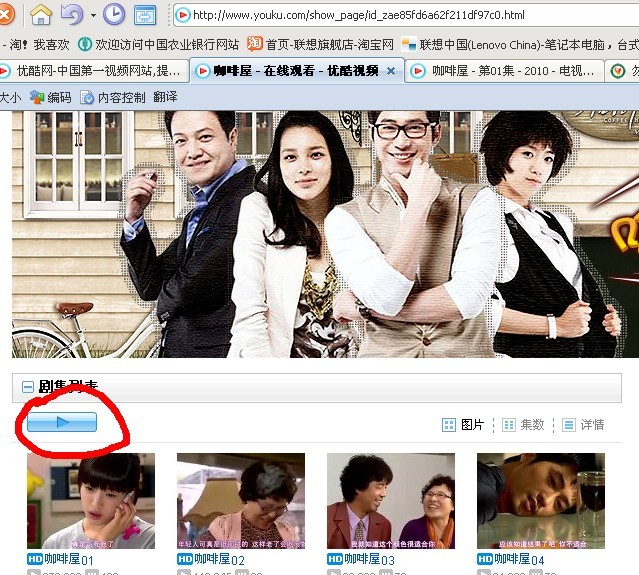This screenshot has height=575, width=639.
Task: Collapse the 剧集列表 section
Action: click(28, 387)
